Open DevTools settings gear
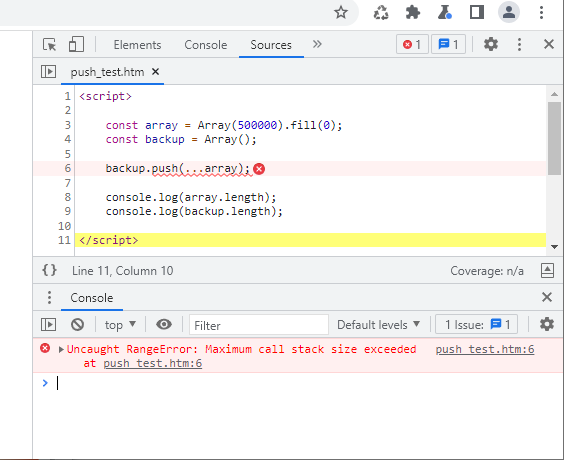564x460 pixels. point(491,45)
